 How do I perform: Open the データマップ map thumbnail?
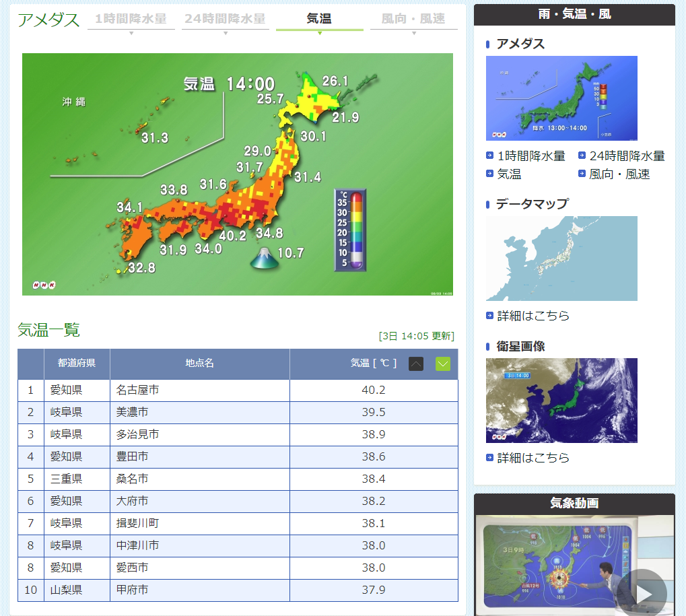(x=561, y=259)
